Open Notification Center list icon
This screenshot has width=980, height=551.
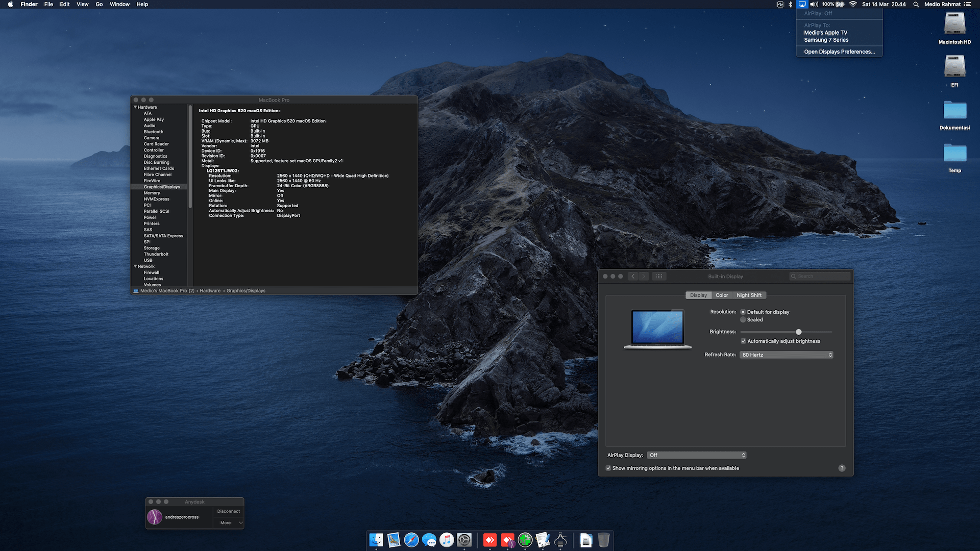968,4
